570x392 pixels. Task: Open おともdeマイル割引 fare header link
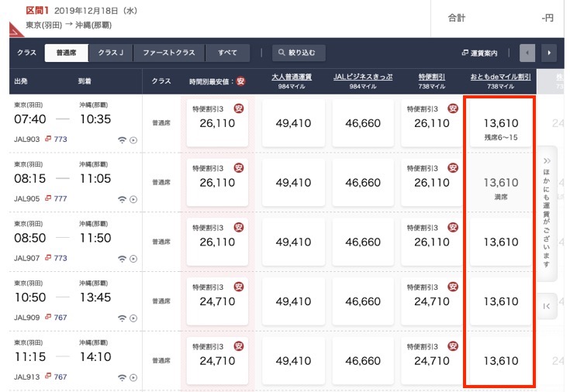[500, 77]
